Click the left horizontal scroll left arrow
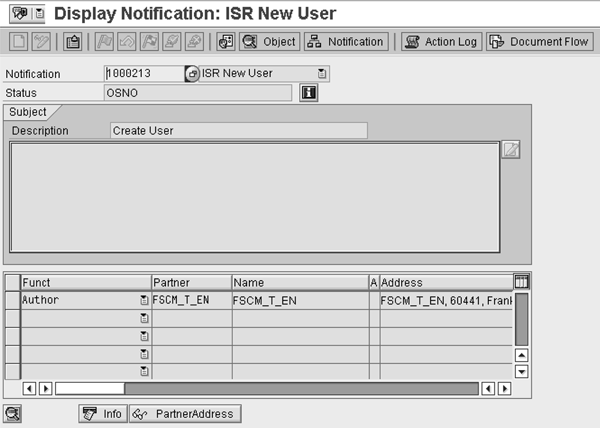Screen dimensions: 600x428 point(29,389)
